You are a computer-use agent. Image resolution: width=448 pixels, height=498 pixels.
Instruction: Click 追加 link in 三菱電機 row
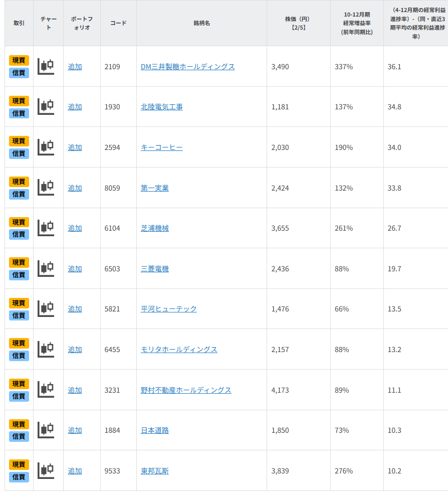[x=75, y=269]
